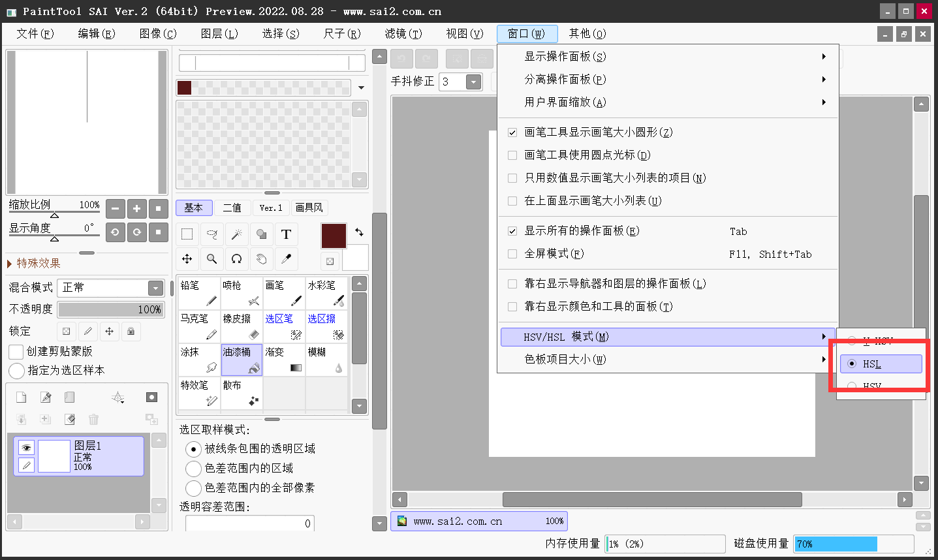
Task: Switch to the 画具风 tool tab
Action: click(309, 208)
